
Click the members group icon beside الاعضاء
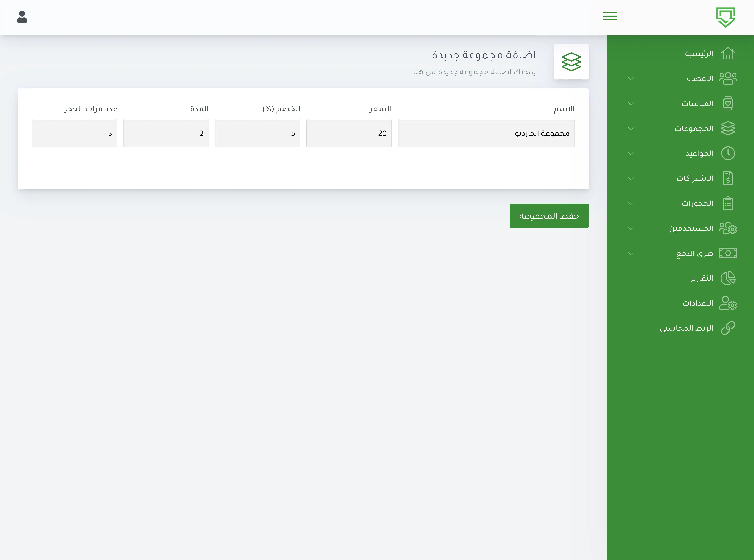point(728,78)
